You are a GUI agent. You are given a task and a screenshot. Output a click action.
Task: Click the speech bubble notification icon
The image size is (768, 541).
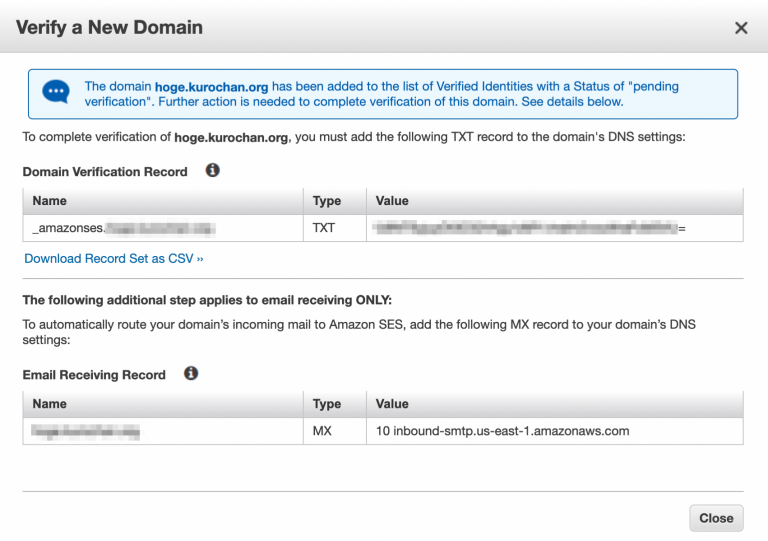(56, 93)
